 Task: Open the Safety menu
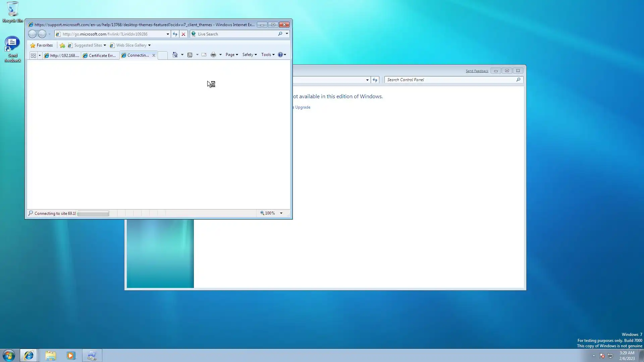tap(249, 55)
